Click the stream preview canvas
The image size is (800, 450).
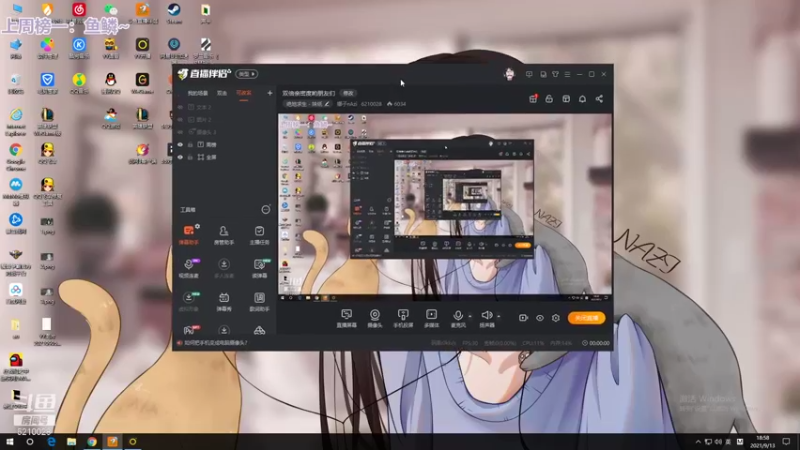pyautogui.click(x=445, y=207)
